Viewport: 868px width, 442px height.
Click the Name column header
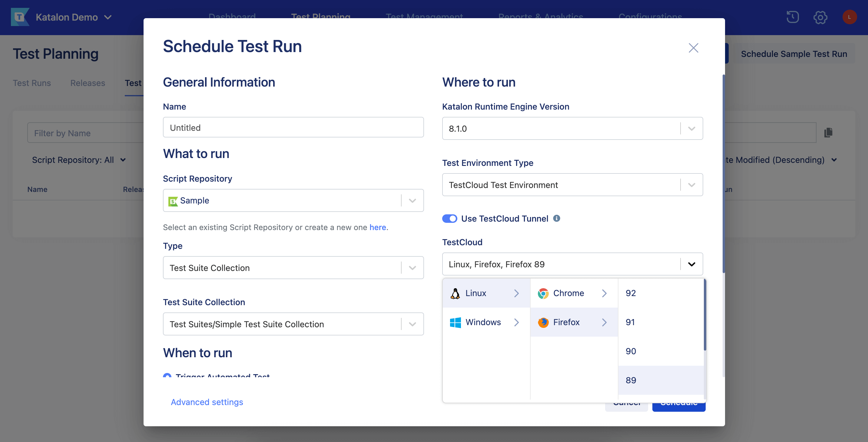(37, 189)
